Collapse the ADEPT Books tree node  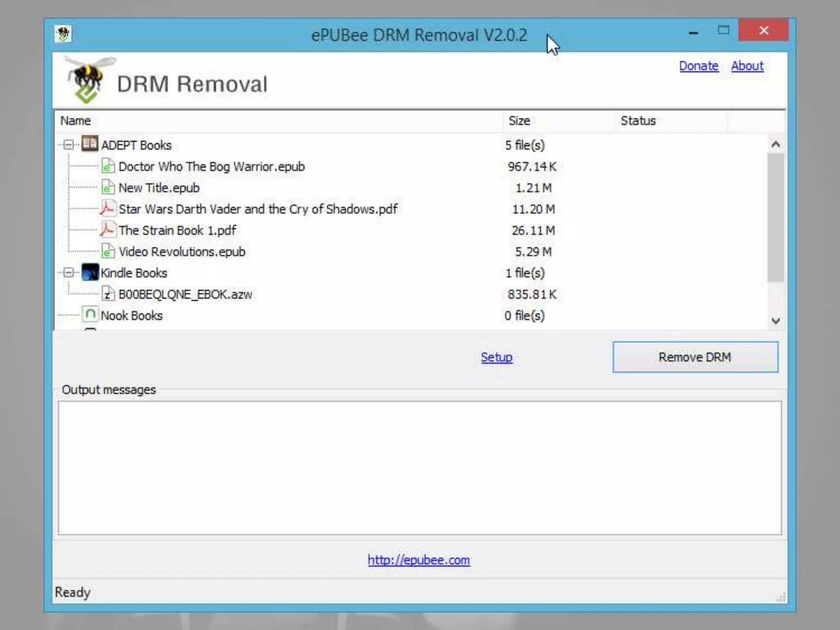coord(69,145)
